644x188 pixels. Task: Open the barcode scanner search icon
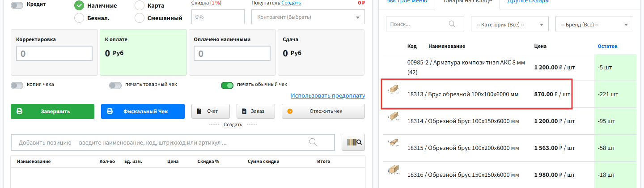353,143
